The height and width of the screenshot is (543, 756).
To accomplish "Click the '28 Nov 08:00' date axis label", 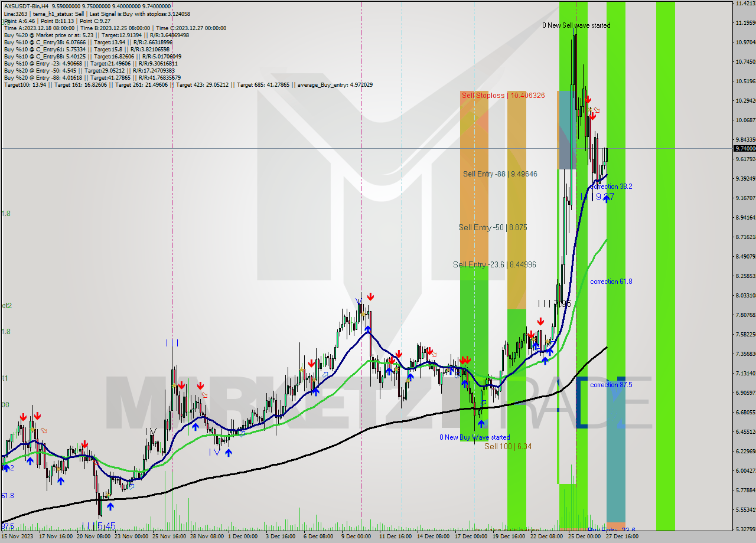I will [x=207, y=537].
